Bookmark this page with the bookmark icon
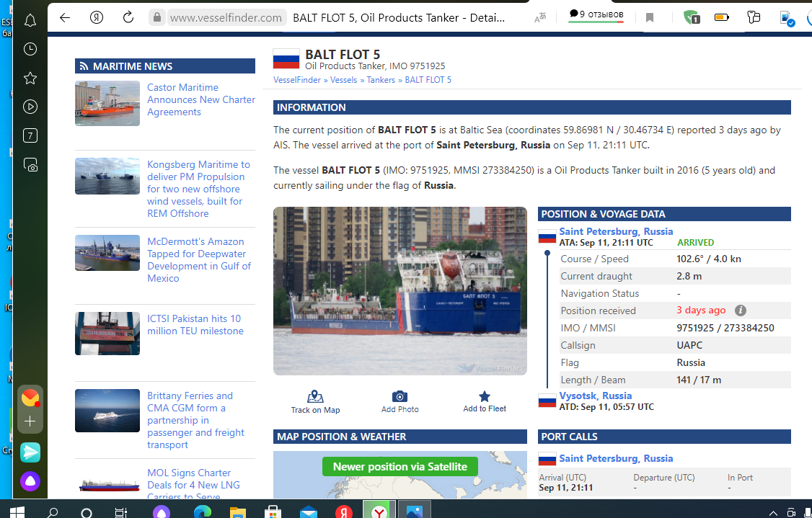Screen dimensions: 812x518 point(650,18)
